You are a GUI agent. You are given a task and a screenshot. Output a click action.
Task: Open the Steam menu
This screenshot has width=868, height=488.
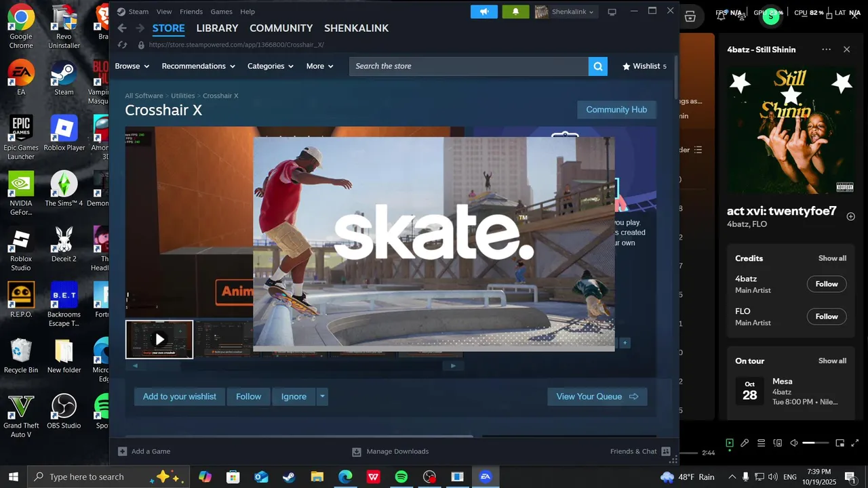[x=138, y=12]
